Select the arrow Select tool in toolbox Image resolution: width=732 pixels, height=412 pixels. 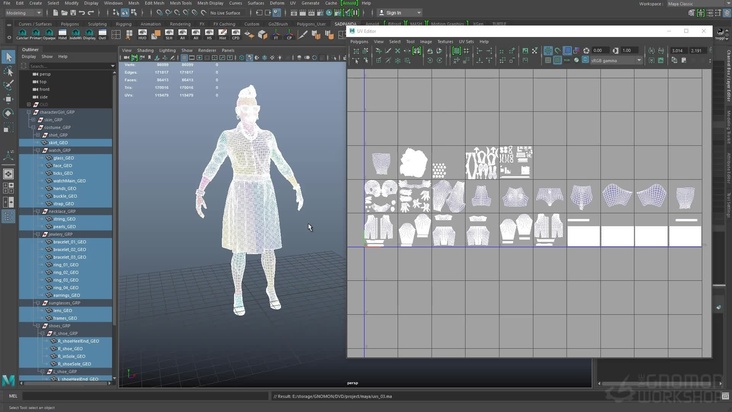coord(8,57)
